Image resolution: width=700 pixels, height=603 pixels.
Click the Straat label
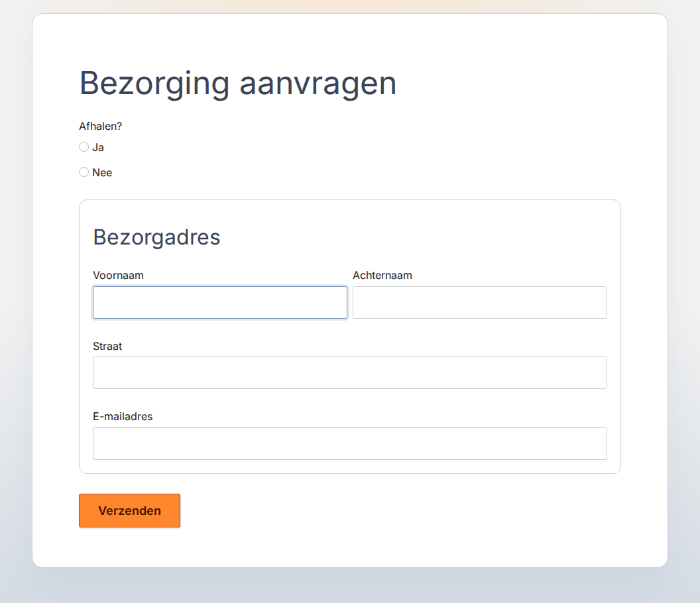coord(107,347)
